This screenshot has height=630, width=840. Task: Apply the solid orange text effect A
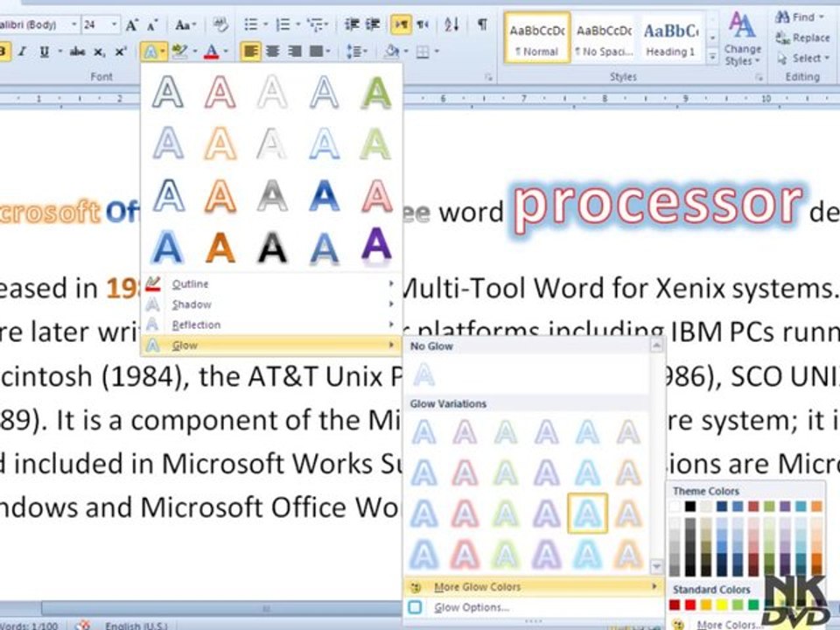[220, 248]
